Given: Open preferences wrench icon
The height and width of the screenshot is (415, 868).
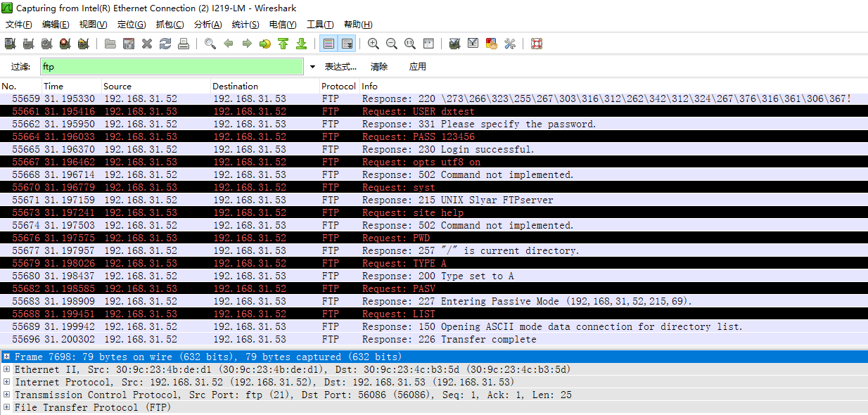Looking at the screenshot, I should pyautogui.click(x=510, y=44).
